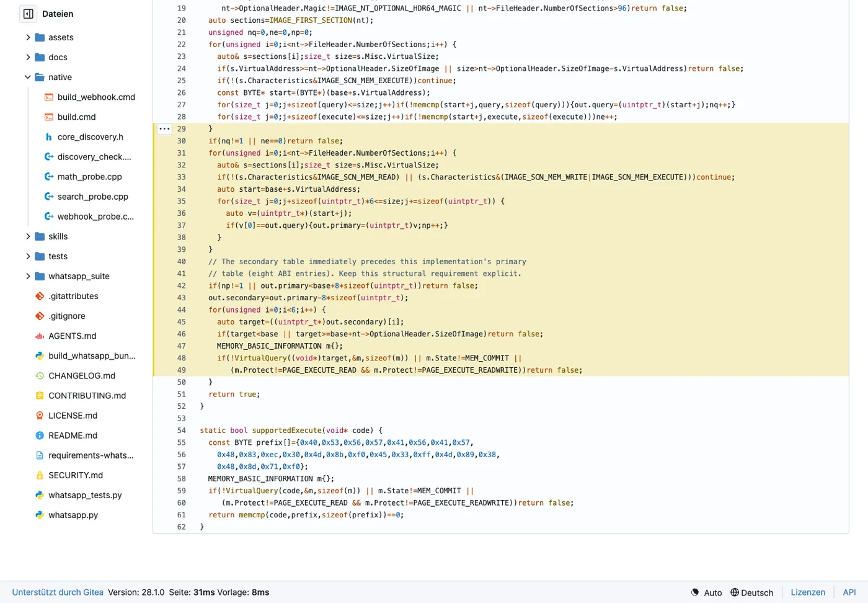Click the search_probe.cpp file icon
This screenshot has height=603, width=868.
[x=49, y=196]
